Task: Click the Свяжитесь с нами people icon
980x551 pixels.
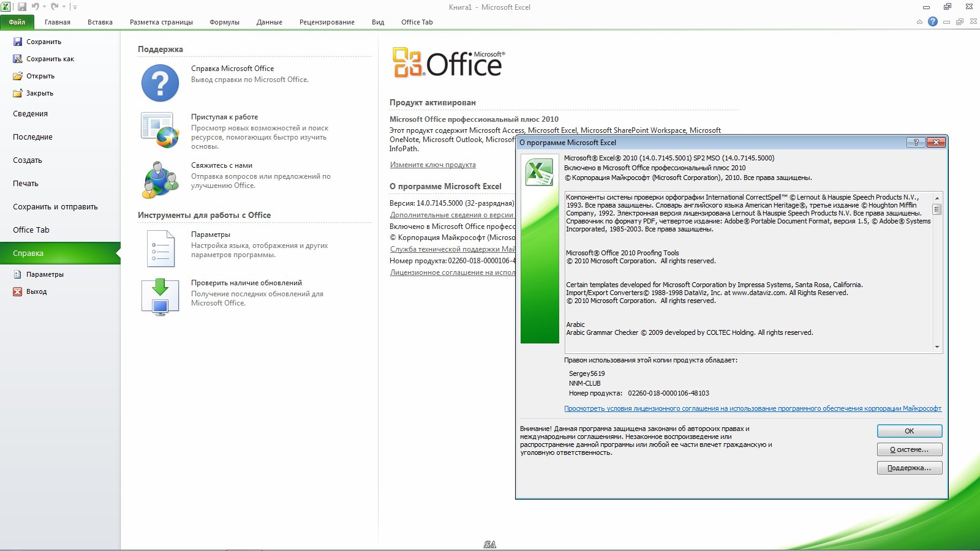Action: 160,180
